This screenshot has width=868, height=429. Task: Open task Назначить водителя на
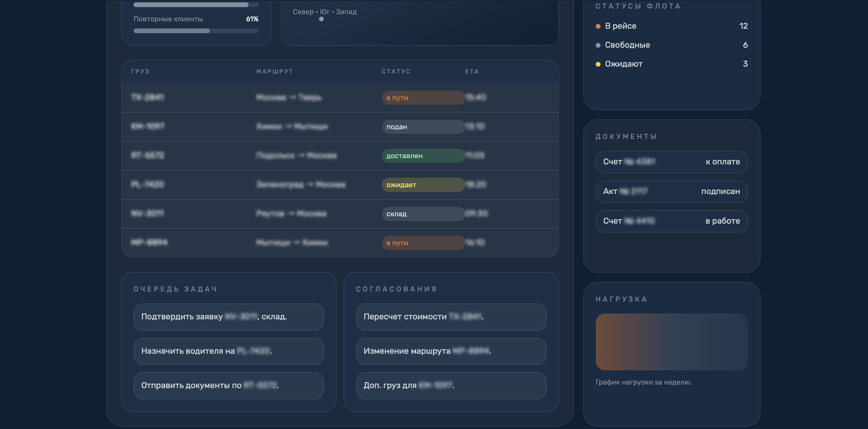click(228, 351)
